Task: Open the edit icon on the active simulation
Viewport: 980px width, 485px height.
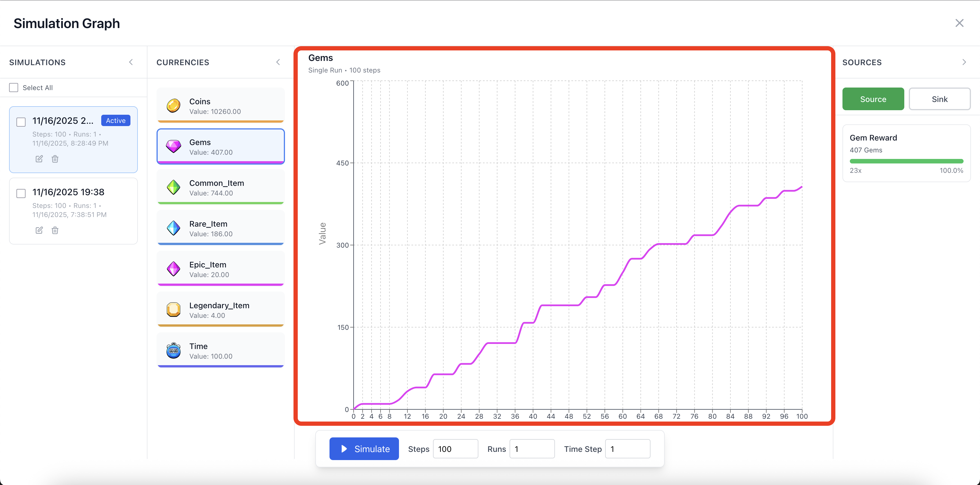Action: (39, 159)
